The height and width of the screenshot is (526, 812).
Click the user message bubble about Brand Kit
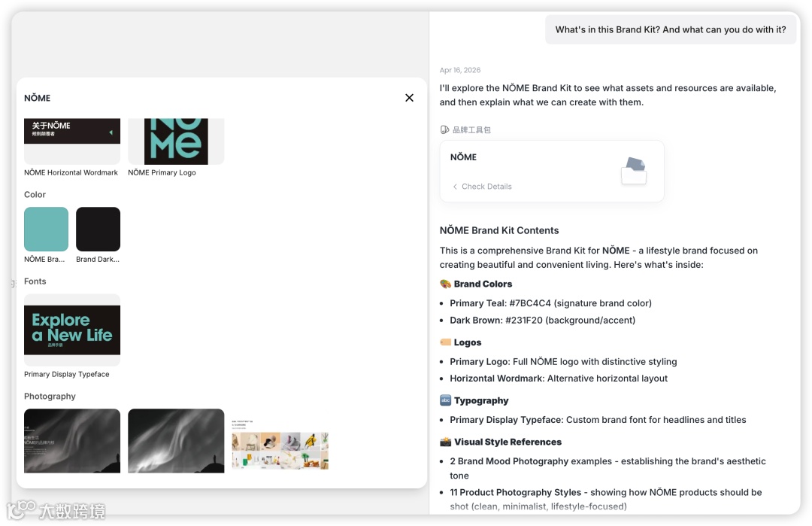pyautogui.click(x=671, y=29)
